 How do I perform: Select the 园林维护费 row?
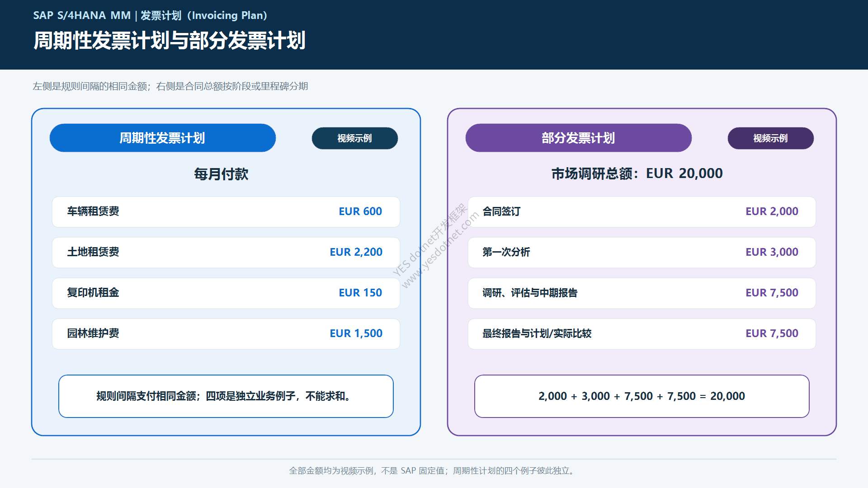pyautogui.click(x=226, y=333)
